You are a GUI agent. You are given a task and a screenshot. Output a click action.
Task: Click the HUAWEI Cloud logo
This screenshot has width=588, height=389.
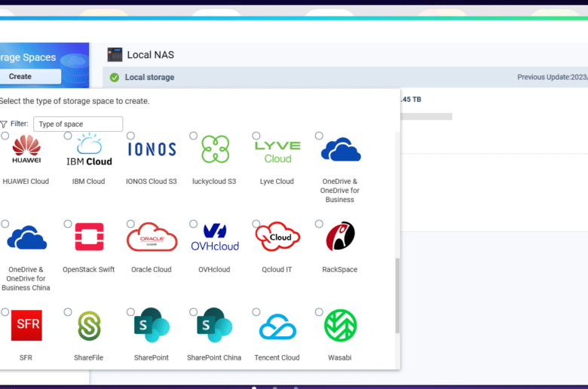pos(26,150)
